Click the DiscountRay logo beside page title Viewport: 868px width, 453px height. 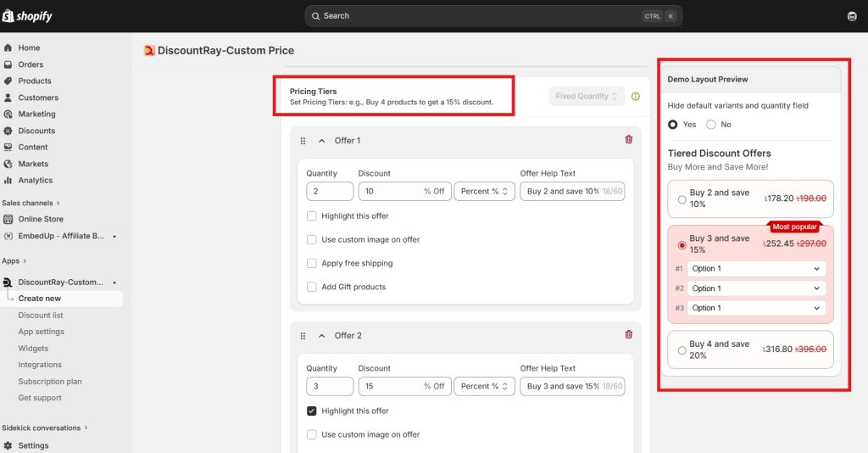coord(149,50)
